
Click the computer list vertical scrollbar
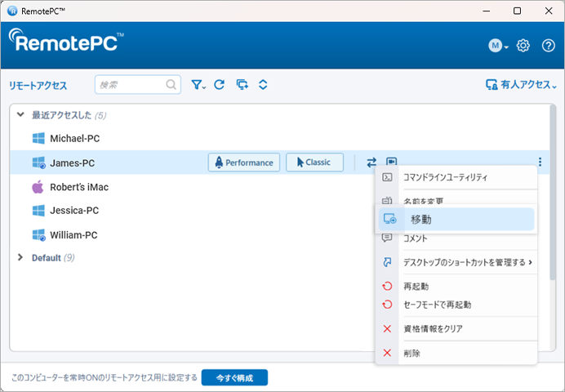[553, 193]
